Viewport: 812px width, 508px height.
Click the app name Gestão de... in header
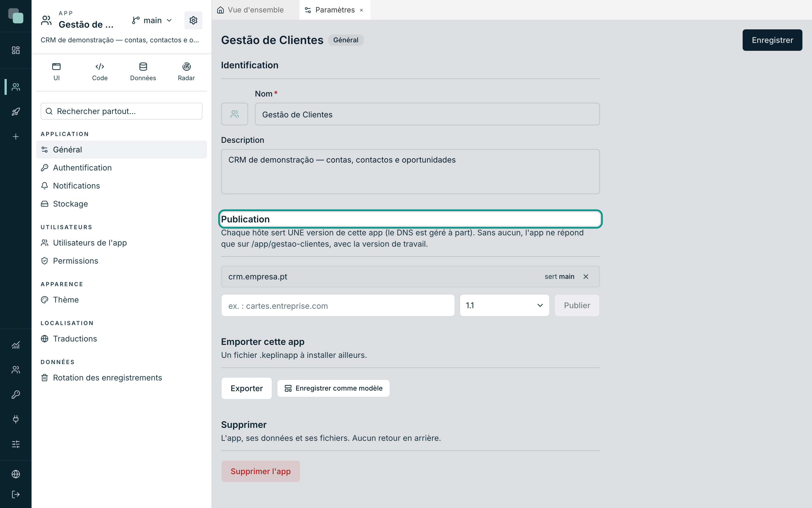(86, 24)
